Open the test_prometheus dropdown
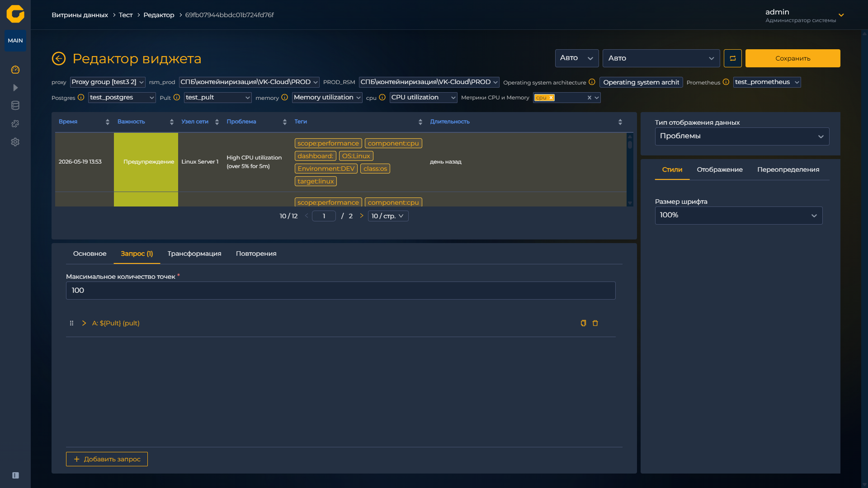868x488 pixels. coord(767,82)
